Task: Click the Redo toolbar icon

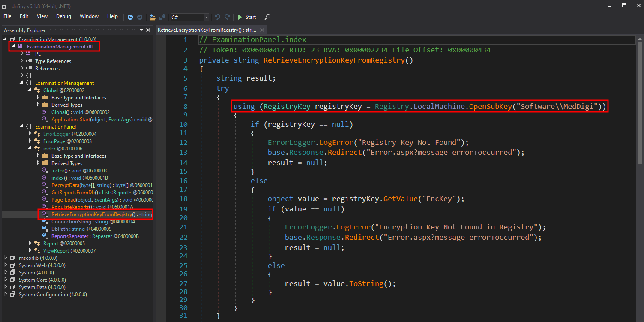Action: [227, 17]
